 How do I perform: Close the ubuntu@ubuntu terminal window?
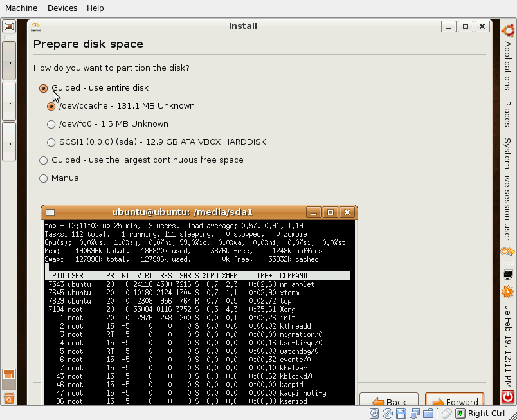click(347, 212)
